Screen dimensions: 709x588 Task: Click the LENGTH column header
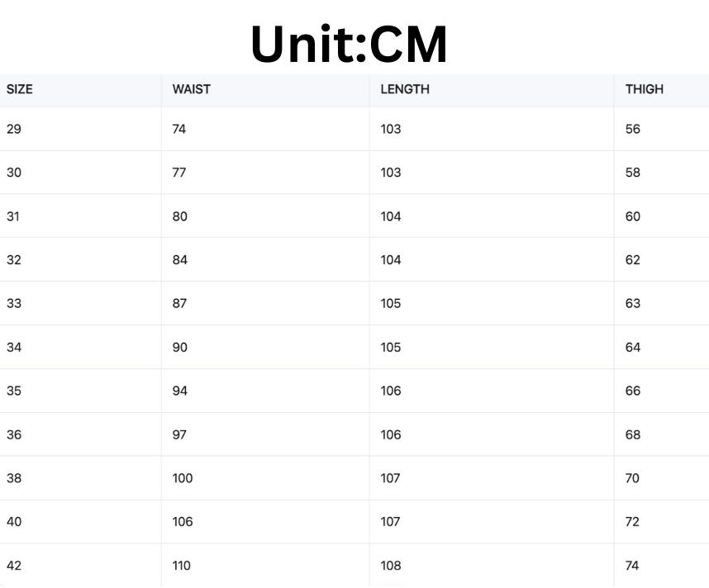pyautogui.click(x=405, y=89)
